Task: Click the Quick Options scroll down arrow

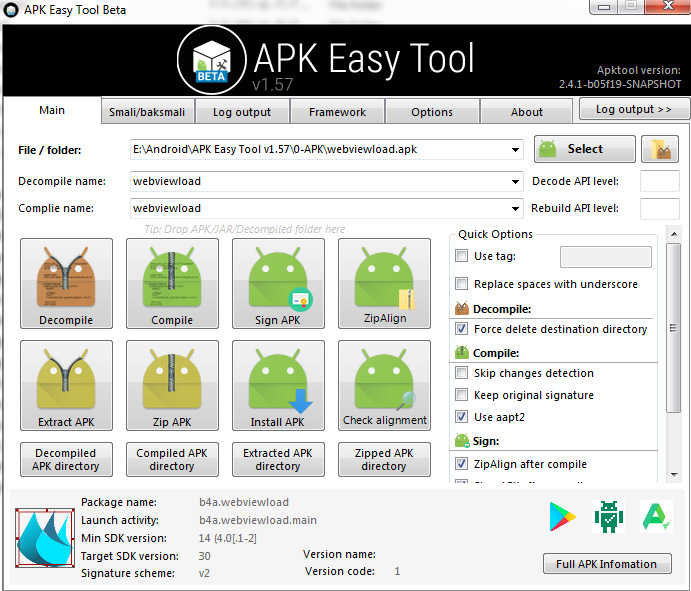Action: [x=674, y=475]
